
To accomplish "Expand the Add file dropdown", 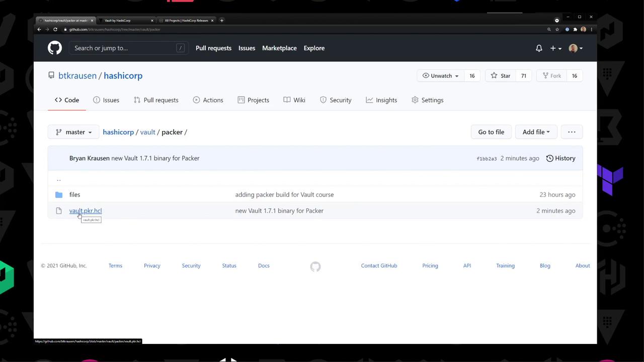I will [536, 132].
